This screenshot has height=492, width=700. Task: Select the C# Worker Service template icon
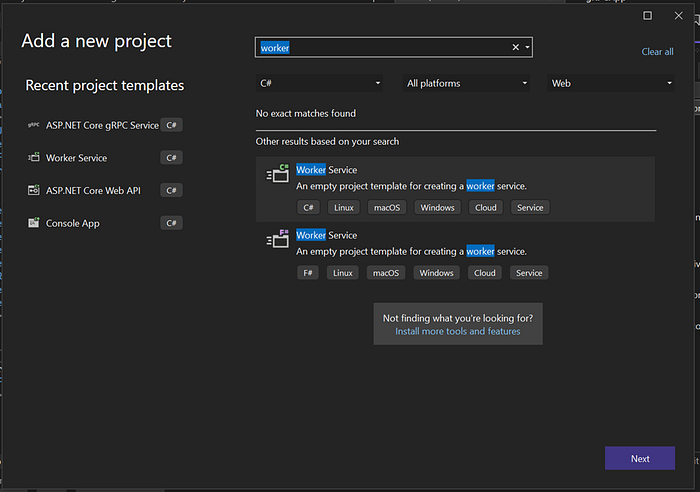[277, 175]
